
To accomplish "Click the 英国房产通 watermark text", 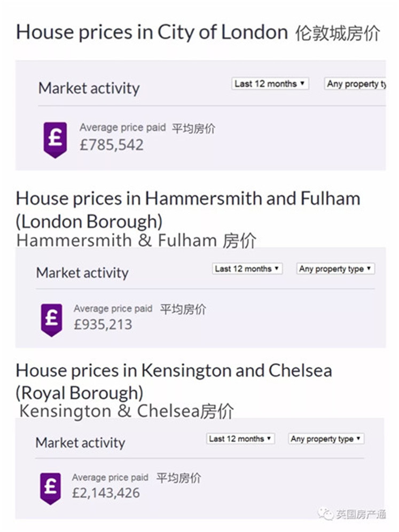I will pyautogui.click(x=361, y=514).
